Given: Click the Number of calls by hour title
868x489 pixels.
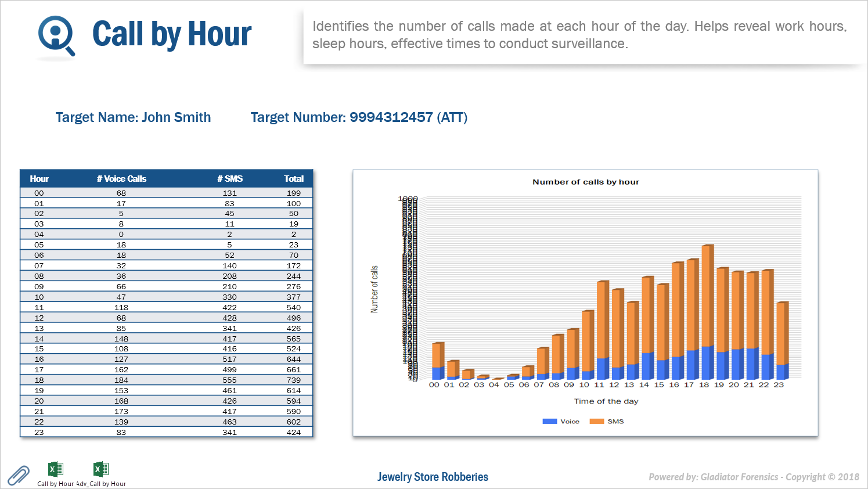Looking at the screenshot, I should click(585, 182).
